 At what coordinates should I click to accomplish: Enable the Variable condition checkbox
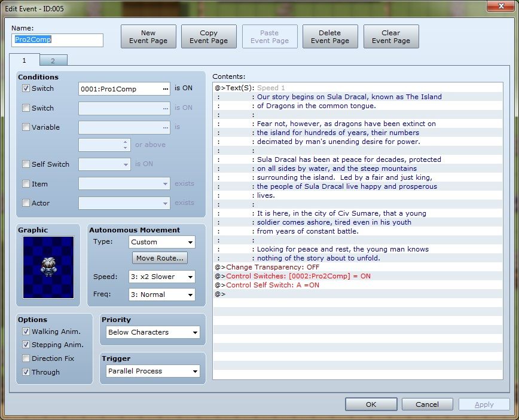click(26, 127)
